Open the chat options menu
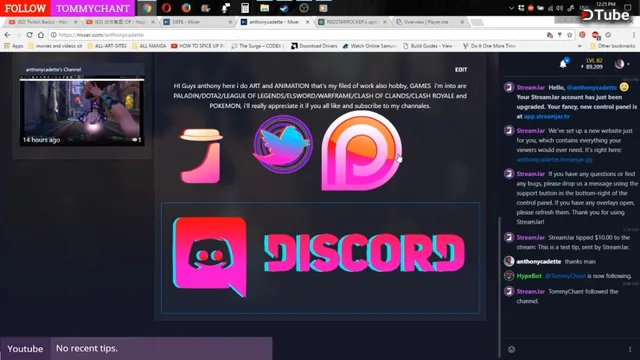The height and width of the screenshot is (360, 640). 630,349
